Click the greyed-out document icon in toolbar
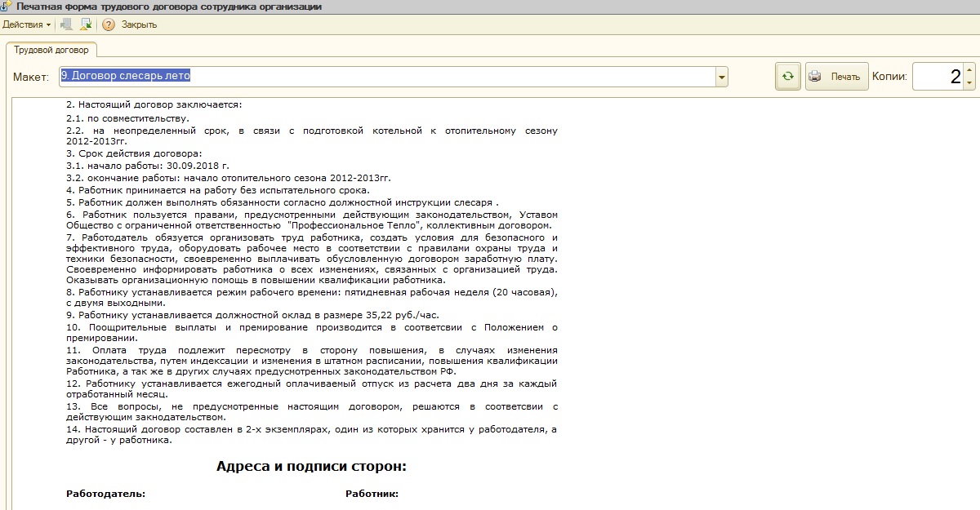980x510 pixels. (x=66, y=24)
